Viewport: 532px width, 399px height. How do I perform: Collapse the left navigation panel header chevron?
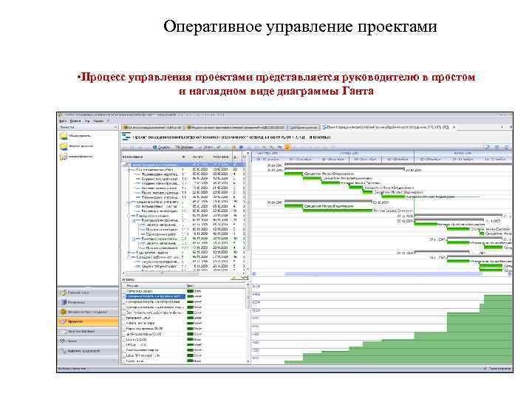(115, 127)
